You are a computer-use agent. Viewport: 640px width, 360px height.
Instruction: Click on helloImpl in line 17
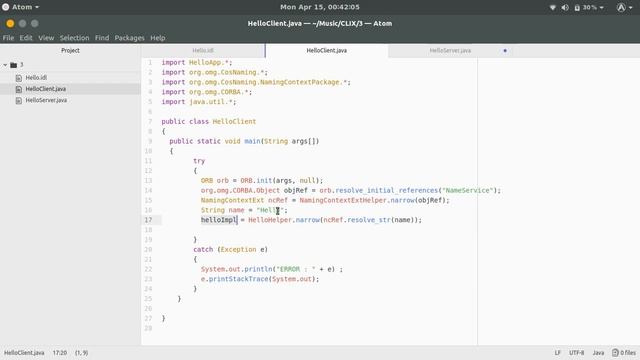219,220
